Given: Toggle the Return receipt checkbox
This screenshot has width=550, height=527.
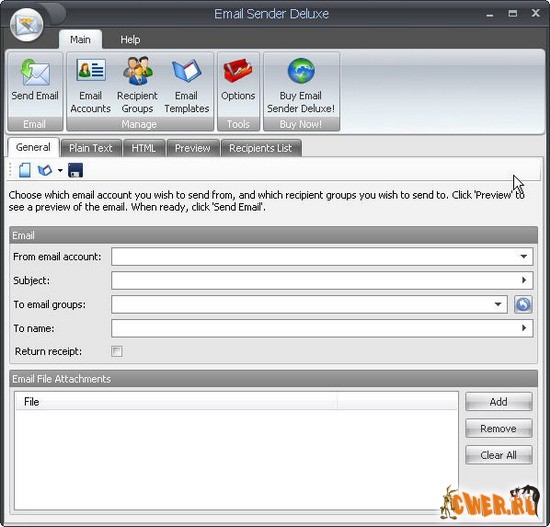Looking at the screenshot, I should coord(116,351).
